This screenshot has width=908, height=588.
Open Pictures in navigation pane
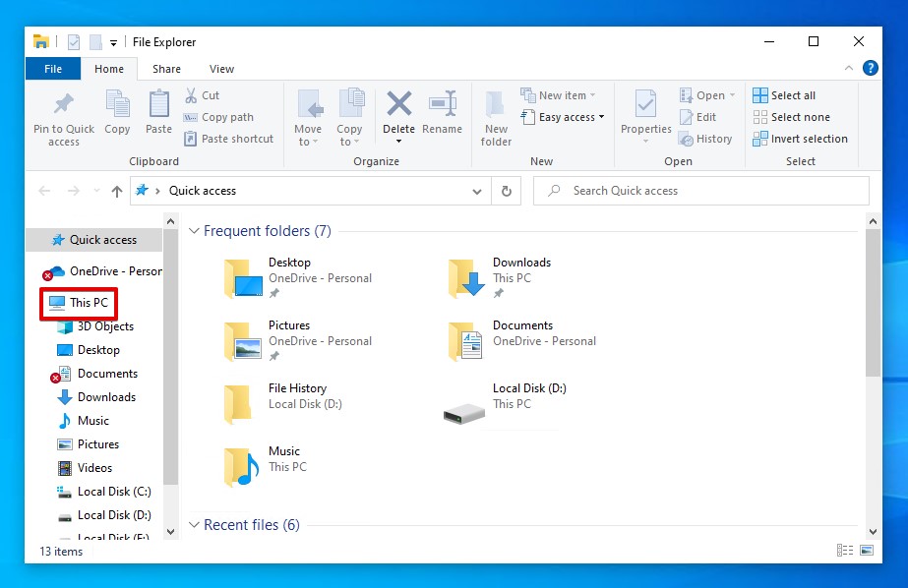[88, 444]
